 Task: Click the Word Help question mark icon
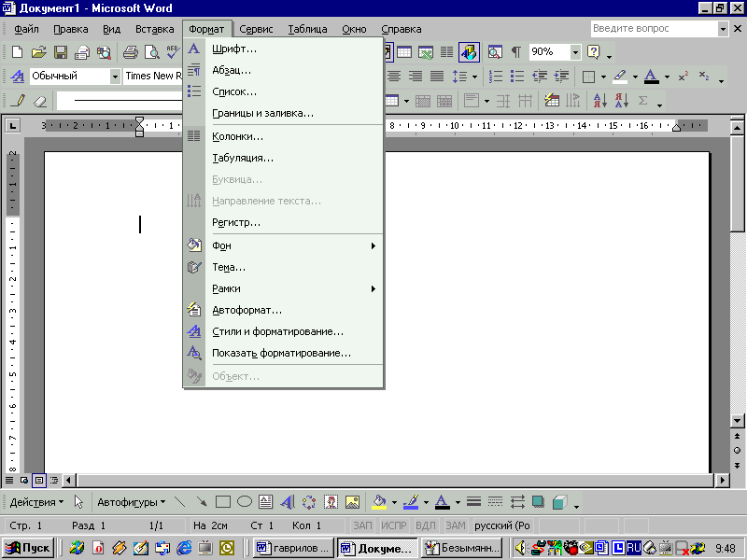click(594, 52)
